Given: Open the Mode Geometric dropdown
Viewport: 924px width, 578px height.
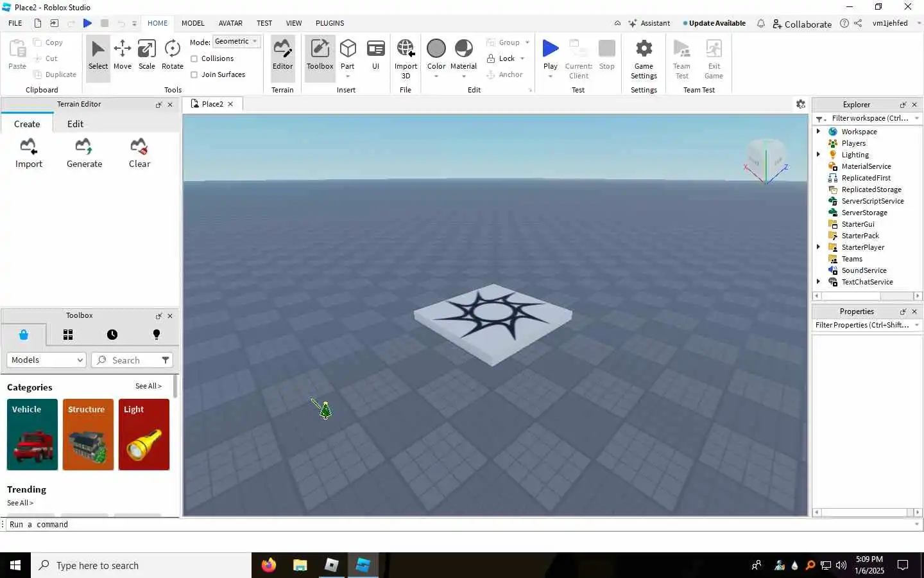Looking at the screenshot, I should coord(236,41).
